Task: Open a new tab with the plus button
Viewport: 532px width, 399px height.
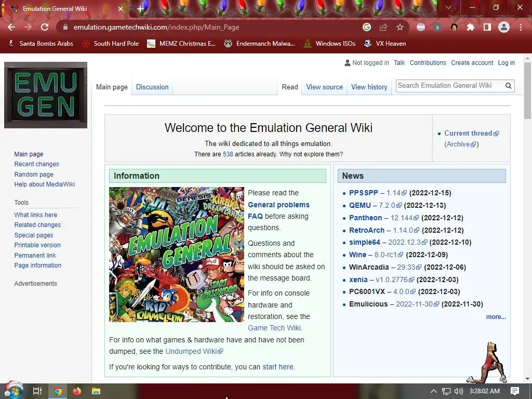Action: click(x=140, y=9)
